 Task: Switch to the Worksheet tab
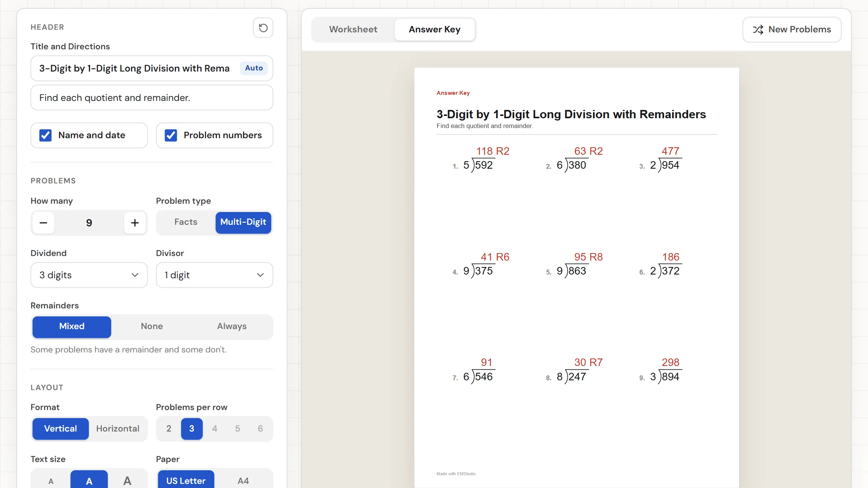pos(353,29)
